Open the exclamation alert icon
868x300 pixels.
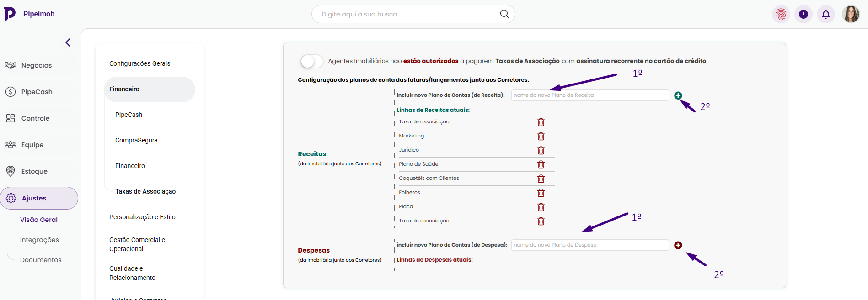click(804, 14)
